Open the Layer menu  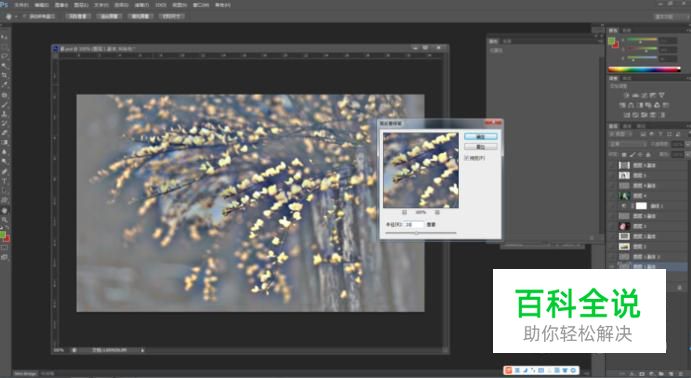[81, 5]
